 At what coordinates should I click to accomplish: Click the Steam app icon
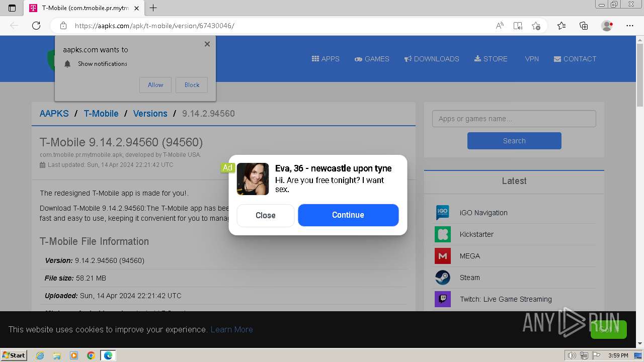[x=443, y=278]
